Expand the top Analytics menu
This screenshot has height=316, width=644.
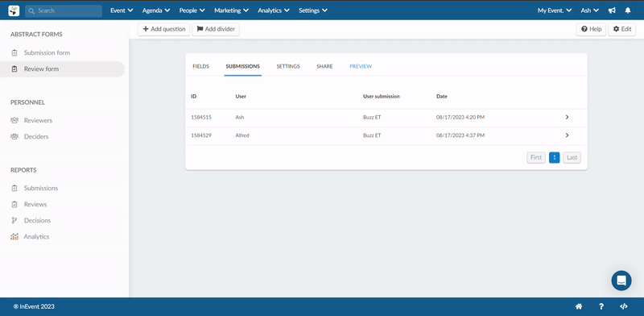(x=274, y=10)
